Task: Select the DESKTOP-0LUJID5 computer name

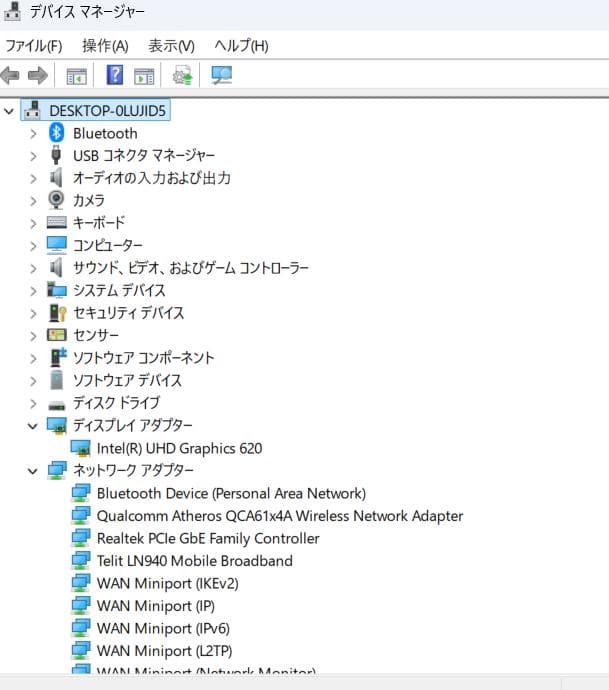Action: pos(107,110)
